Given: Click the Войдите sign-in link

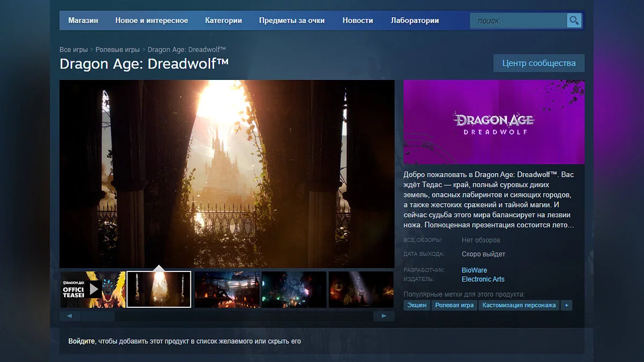Looking at the screenshot, I should pos(82,341).
